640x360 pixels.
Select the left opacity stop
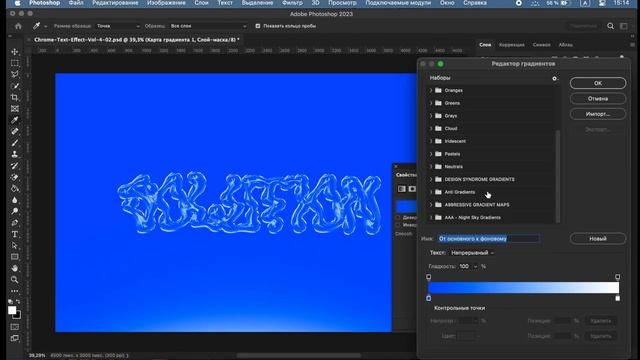point(429,277)
